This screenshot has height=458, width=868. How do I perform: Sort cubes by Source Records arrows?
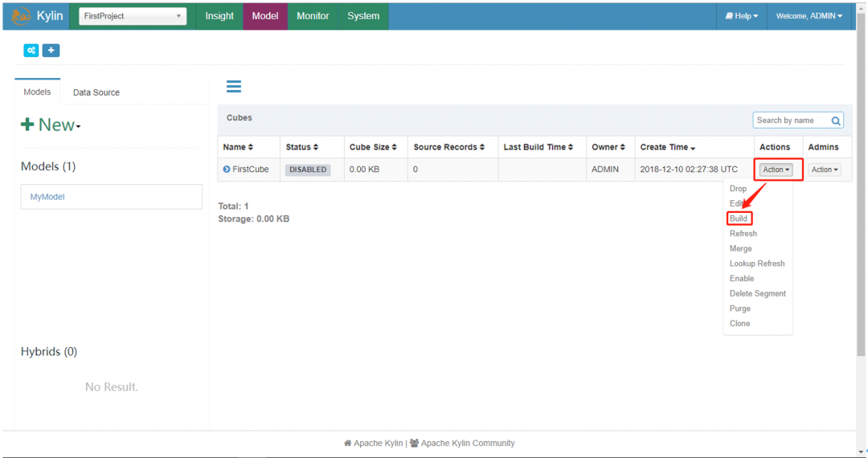click(482, 147)
